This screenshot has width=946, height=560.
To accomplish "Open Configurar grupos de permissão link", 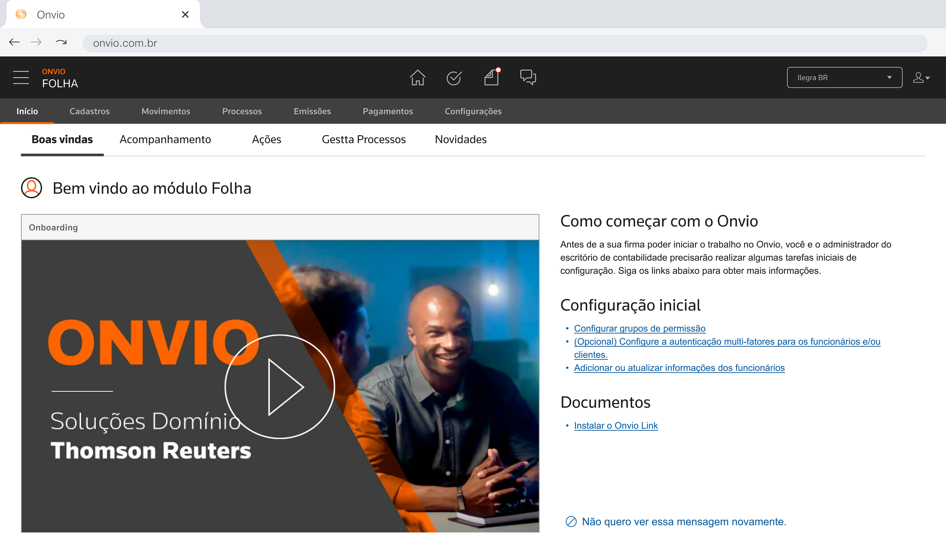I will (640, 329).
